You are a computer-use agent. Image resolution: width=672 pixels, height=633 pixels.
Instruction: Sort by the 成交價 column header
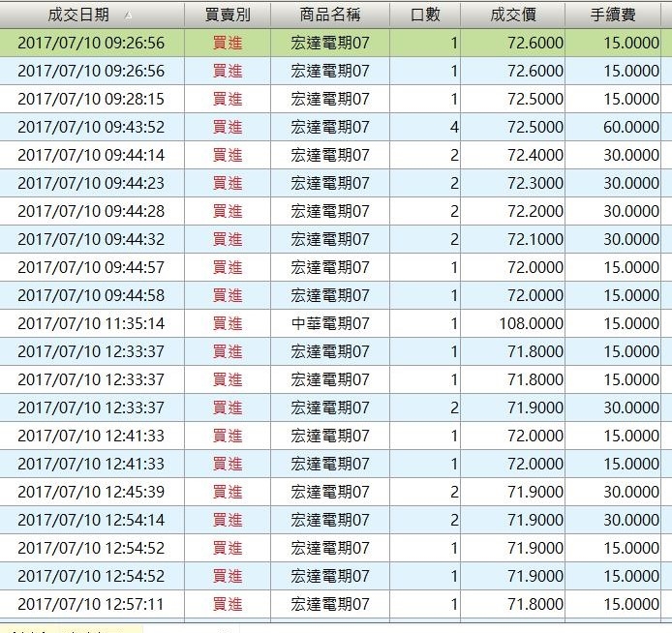[x=513, y=15]
